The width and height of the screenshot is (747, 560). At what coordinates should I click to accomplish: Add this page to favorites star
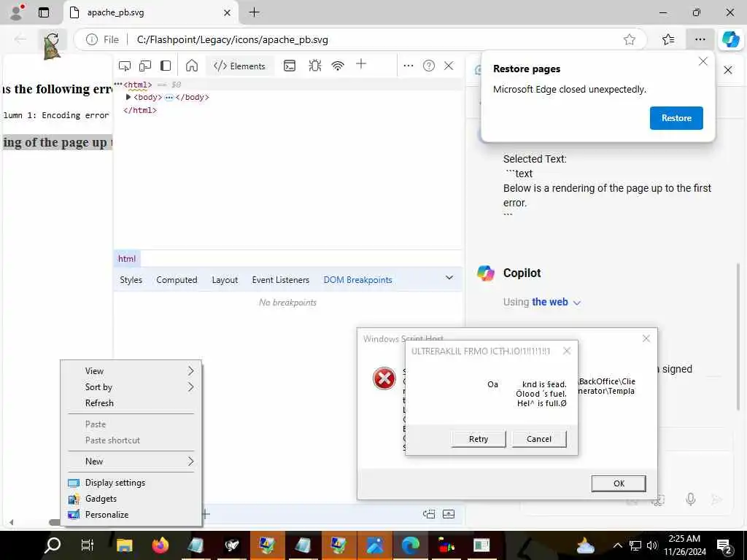(x=630, y=40)
